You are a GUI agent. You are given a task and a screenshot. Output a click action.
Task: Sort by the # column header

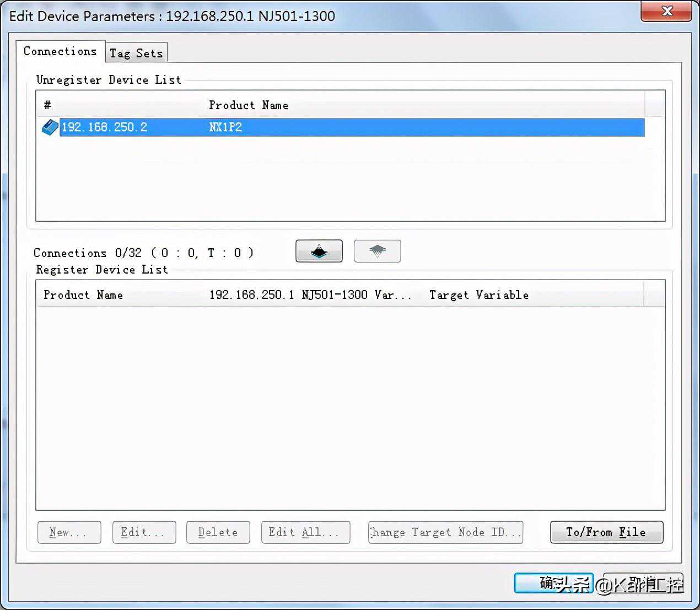(47, 105)
